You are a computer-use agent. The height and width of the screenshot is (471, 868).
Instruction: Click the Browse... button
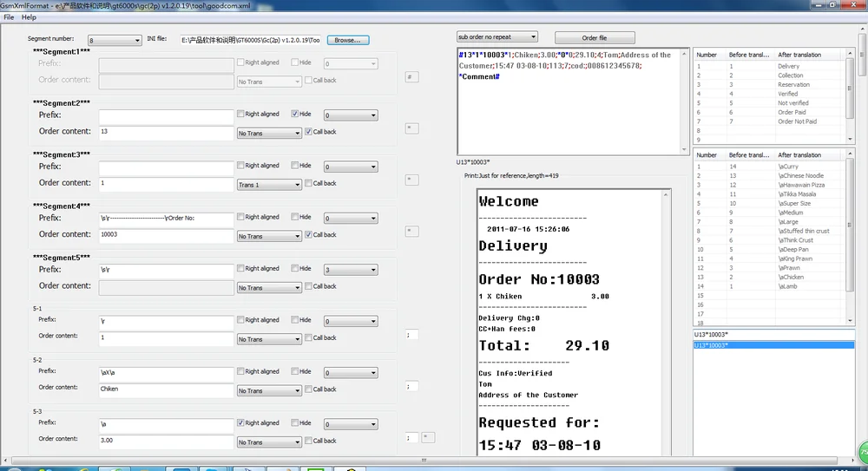click(348, 40)
